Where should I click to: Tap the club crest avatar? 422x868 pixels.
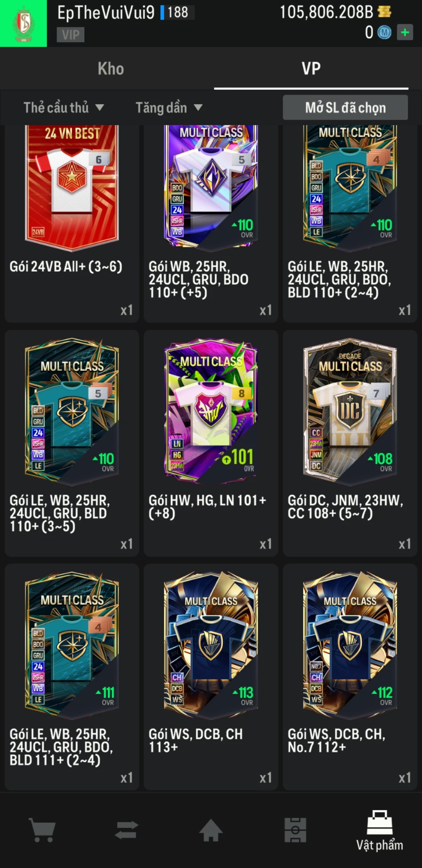click(x=23, y=23)
